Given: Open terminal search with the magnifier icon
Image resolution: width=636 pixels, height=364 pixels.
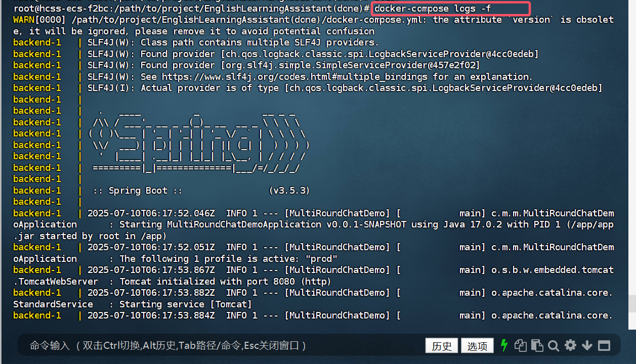Looking at the screenshot, I should pos(554,346).
